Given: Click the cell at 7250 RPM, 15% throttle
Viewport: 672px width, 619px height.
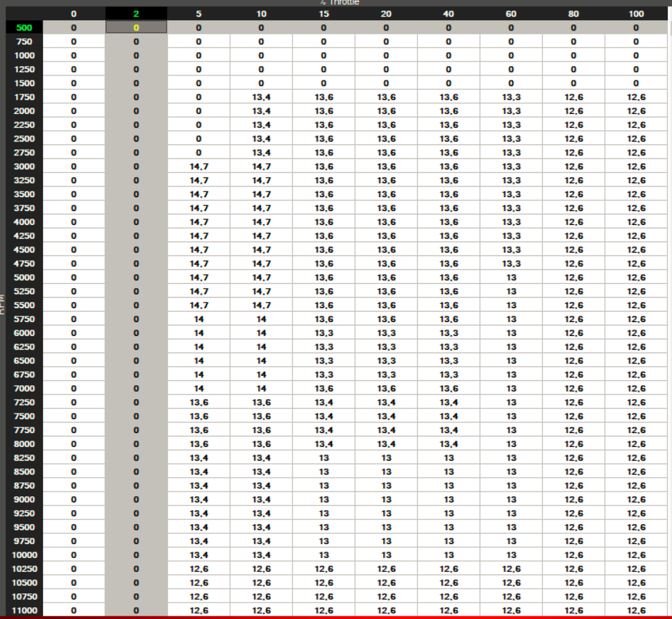Looking at the screenshot, I should [324, 402].
